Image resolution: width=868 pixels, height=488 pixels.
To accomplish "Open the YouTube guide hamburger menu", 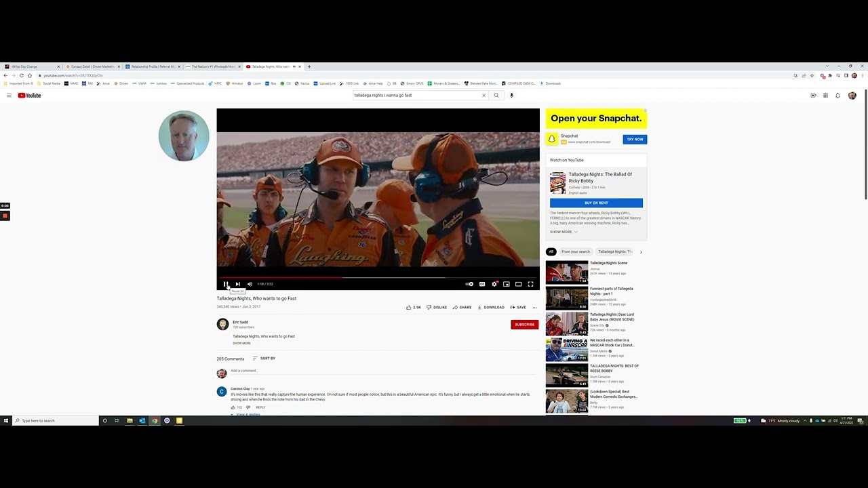I will click(x=9, y=96).
